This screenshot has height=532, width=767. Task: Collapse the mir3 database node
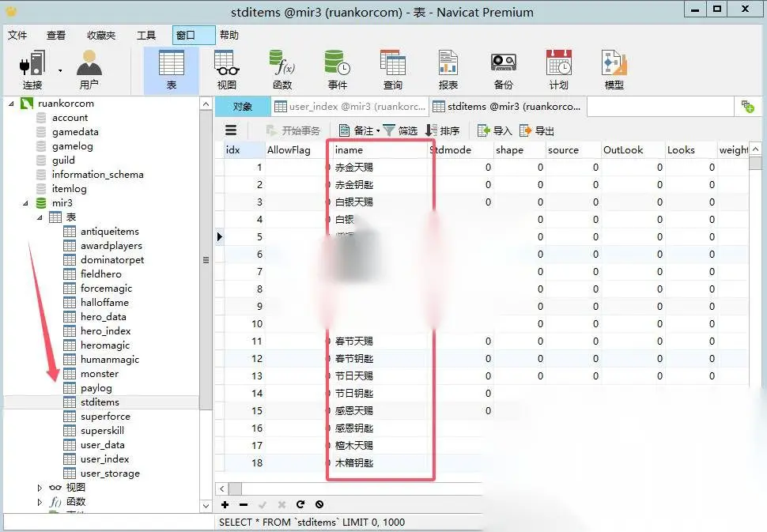point(25,203)
